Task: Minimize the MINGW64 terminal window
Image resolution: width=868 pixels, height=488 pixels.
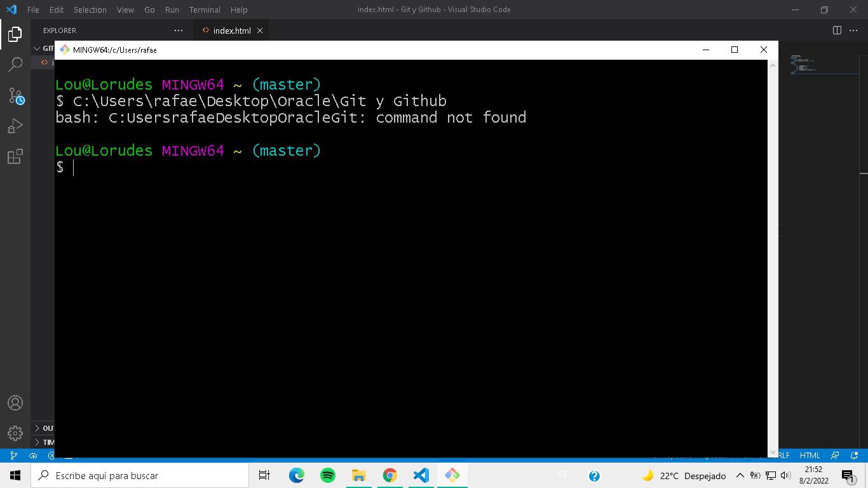Action: (x=705, y=50)
